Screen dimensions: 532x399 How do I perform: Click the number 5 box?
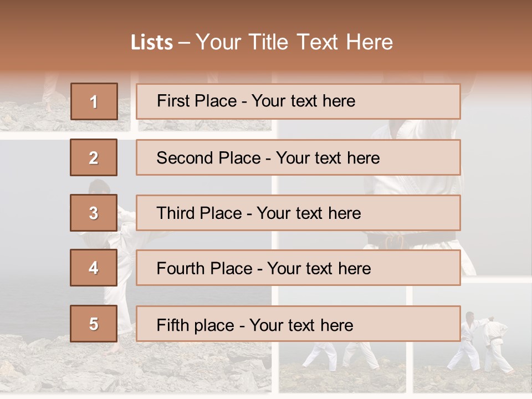(94, 324)
